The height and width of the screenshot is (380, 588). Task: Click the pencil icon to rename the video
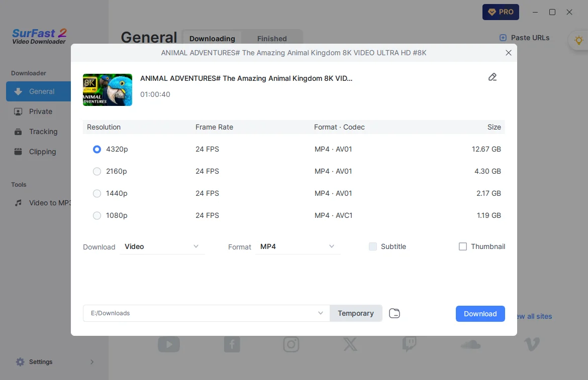(x=493, y=77)
